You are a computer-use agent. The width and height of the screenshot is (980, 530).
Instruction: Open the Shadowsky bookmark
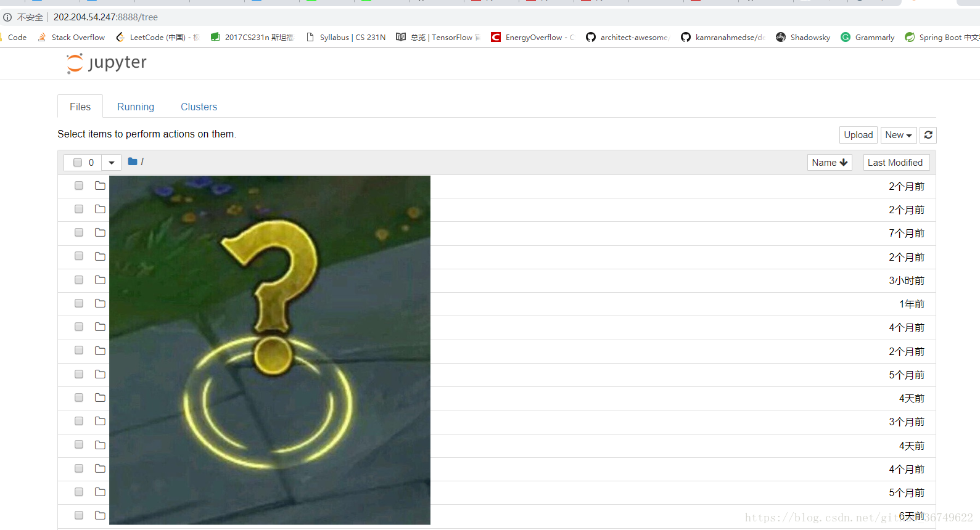pos(803,37)
